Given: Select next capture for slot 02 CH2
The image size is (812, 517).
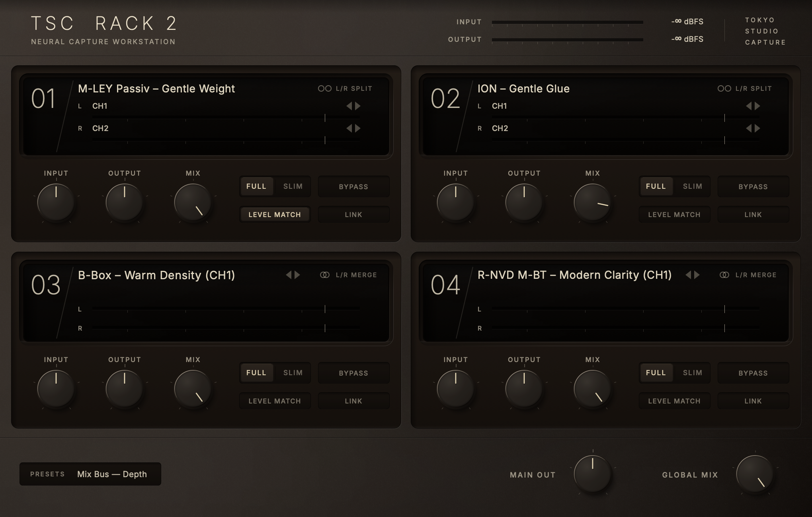Looking at the screenshot, I should (757, 128).
